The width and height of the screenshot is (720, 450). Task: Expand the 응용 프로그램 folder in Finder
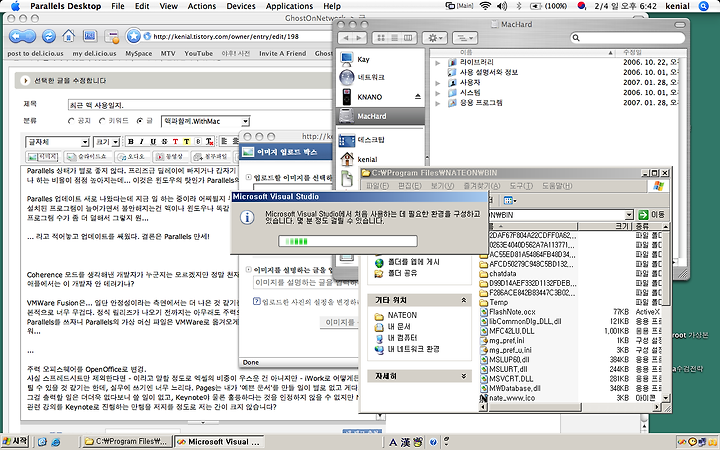438,103
